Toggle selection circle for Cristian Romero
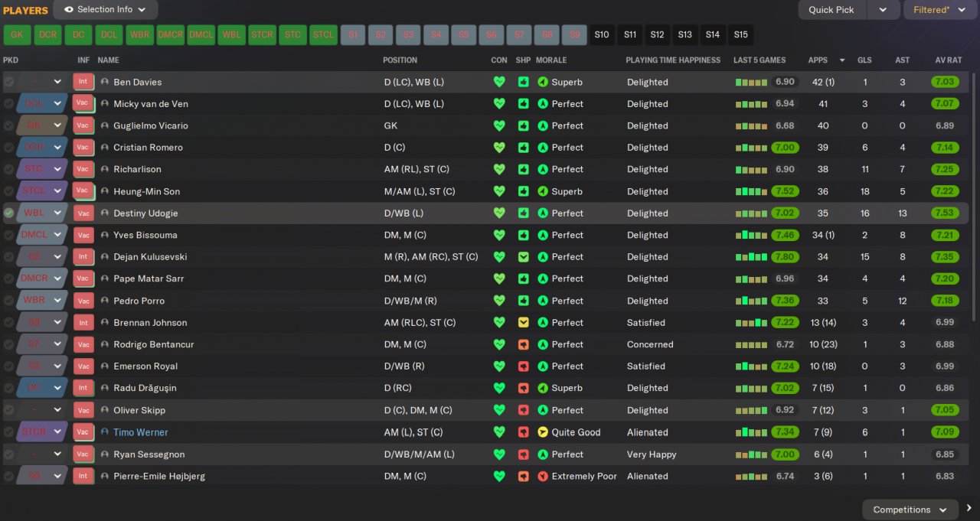980x521 pixels. 8,148
